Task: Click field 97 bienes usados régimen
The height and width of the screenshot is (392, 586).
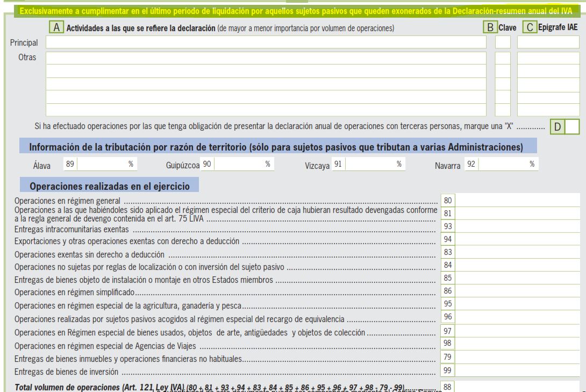Action: click(x=517, y=330)
